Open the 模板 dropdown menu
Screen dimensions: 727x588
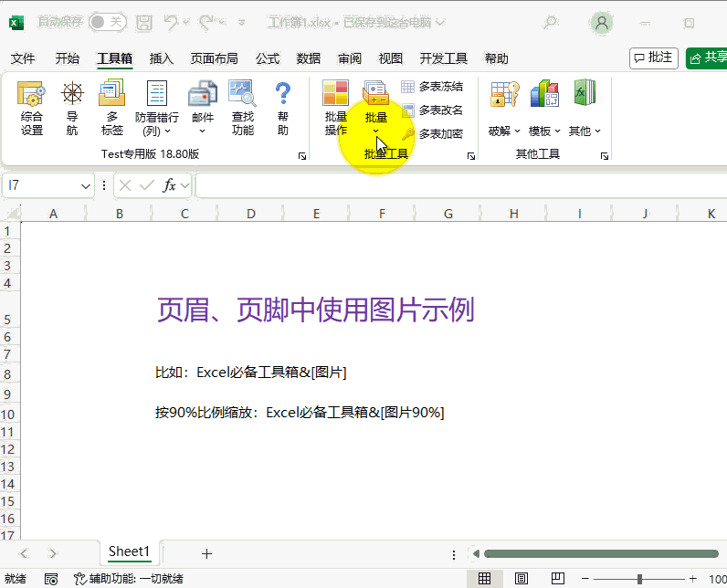[544, 131]
